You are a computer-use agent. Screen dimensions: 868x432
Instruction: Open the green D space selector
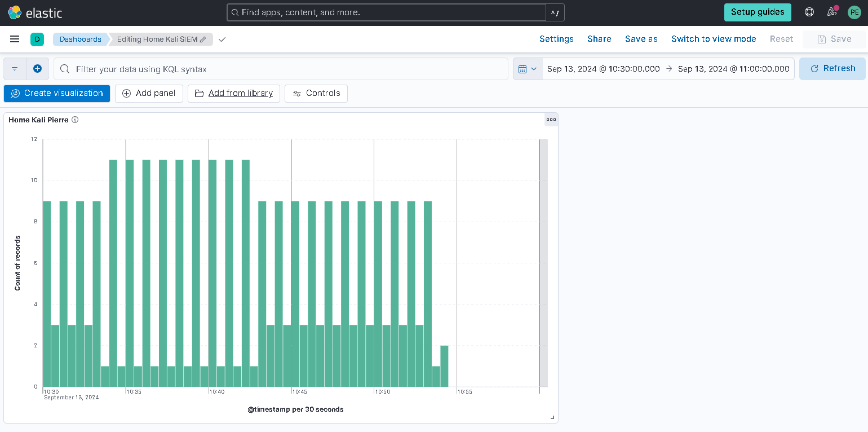(x=37, y=39)
